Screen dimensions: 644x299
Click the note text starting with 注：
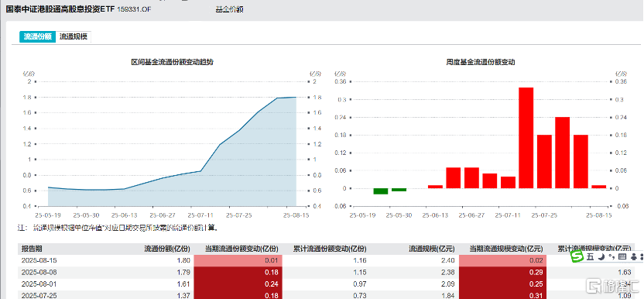coord(118,227)
